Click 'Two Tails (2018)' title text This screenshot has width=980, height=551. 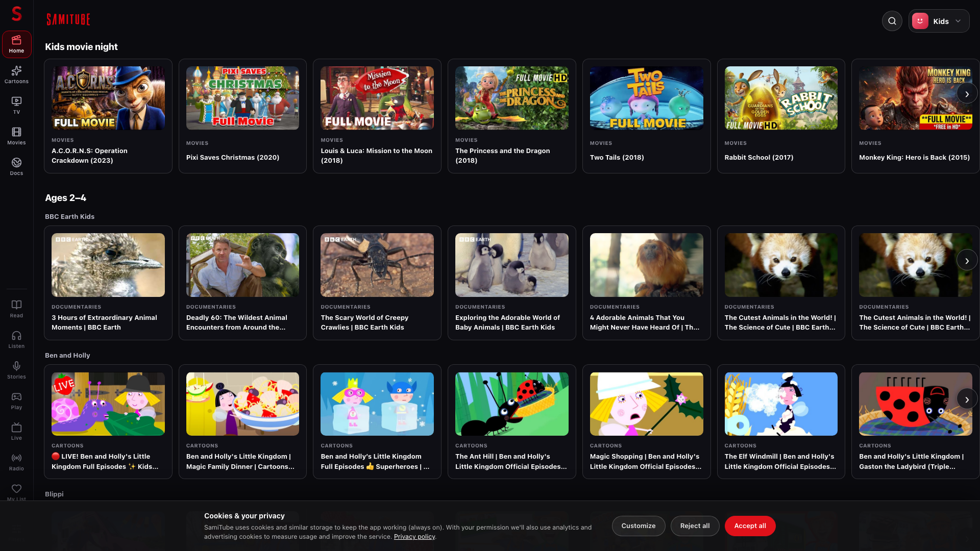617,158
